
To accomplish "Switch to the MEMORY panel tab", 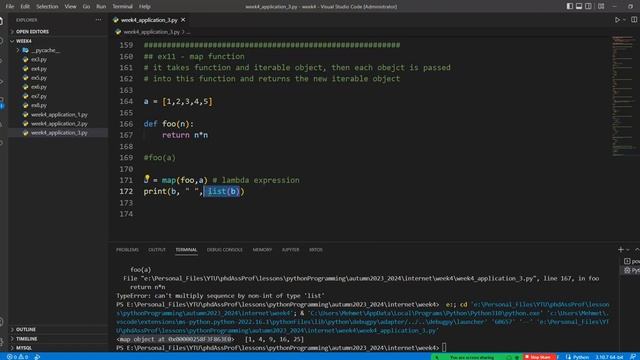I will tap(262, 250).
